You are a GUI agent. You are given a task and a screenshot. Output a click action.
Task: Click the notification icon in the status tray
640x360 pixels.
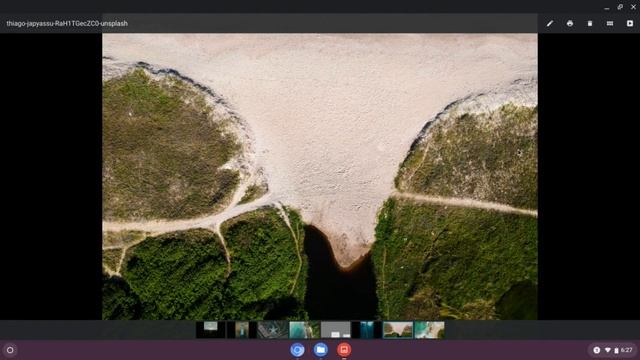pyautogui.click(x=596, y=350)
